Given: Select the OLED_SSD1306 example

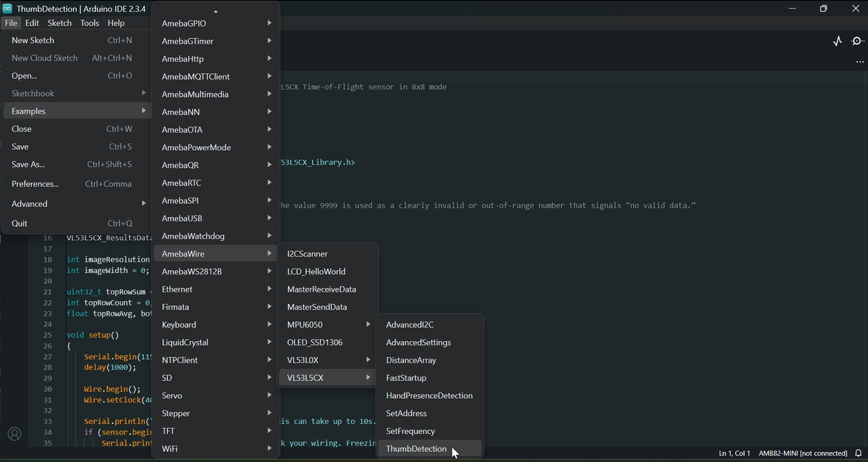Looking at the screenshot, I should click(314, 343).
